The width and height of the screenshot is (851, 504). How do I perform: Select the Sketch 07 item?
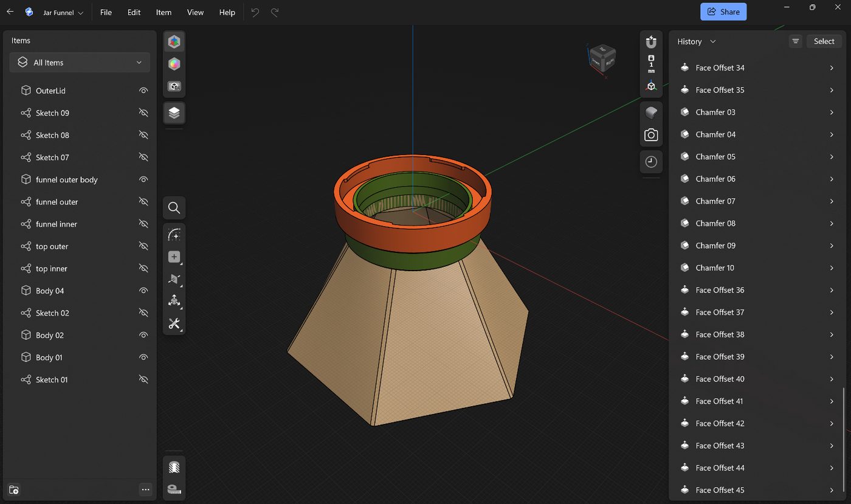52,157
